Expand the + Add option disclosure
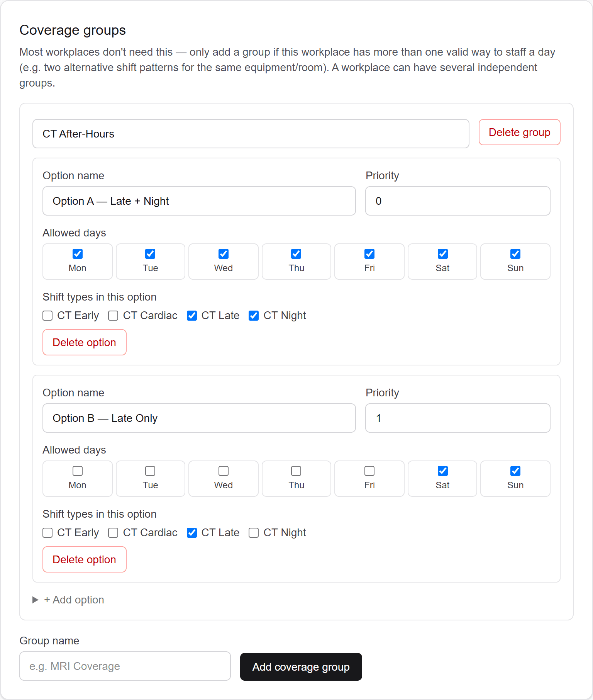This screenshot has height=700, width=593. coord(69,600)
